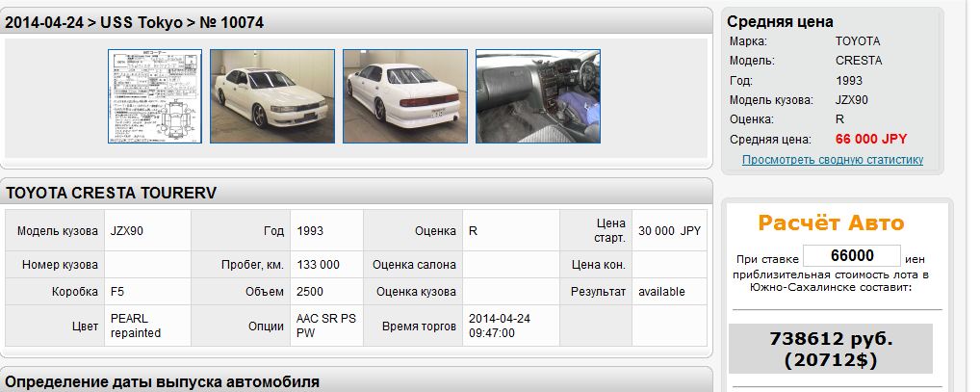
Task: Click the 'Средняя цена' panel heading
Action: tap(780, 22)
